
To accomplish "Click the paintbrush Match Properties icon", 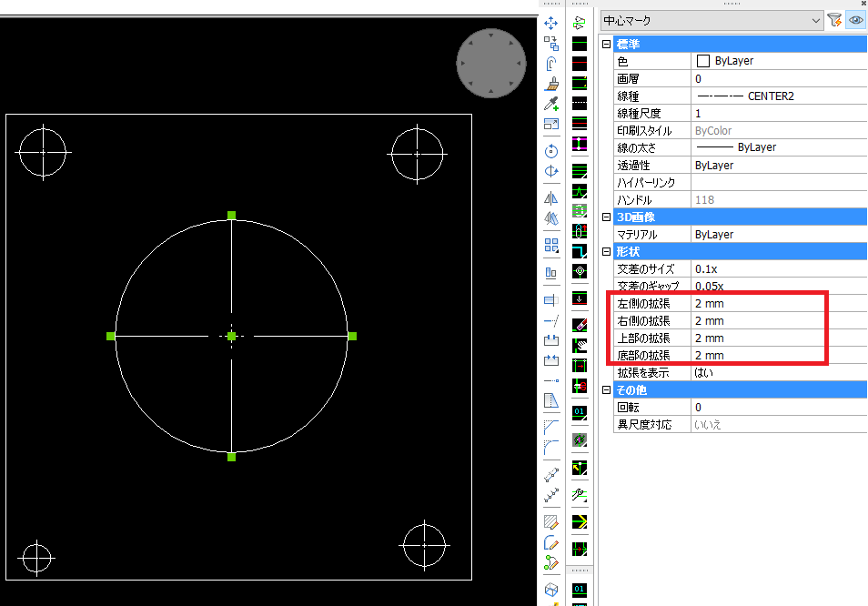I will click(550, 84).
